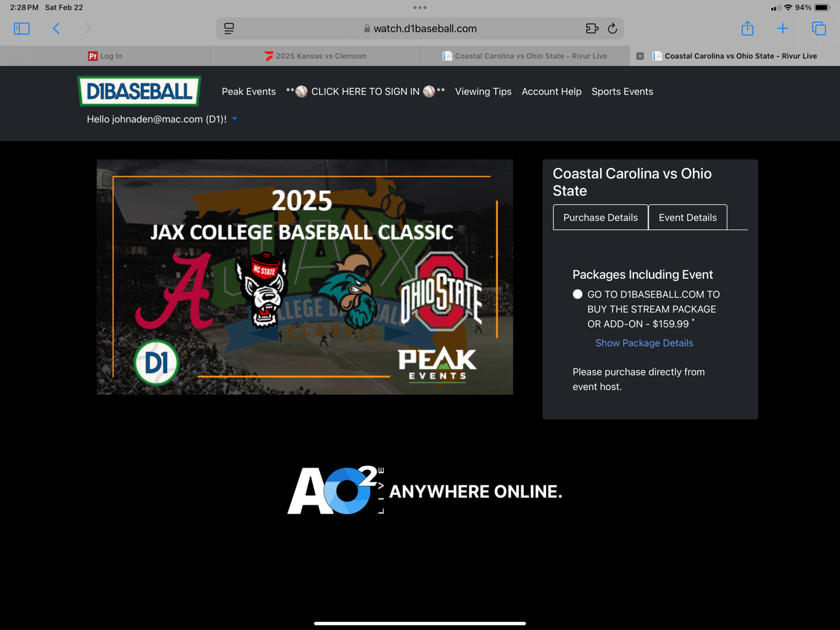Screen dimensions: 840x630
Task: Add a new tab with plus icon
Action: tap(783, 28)
